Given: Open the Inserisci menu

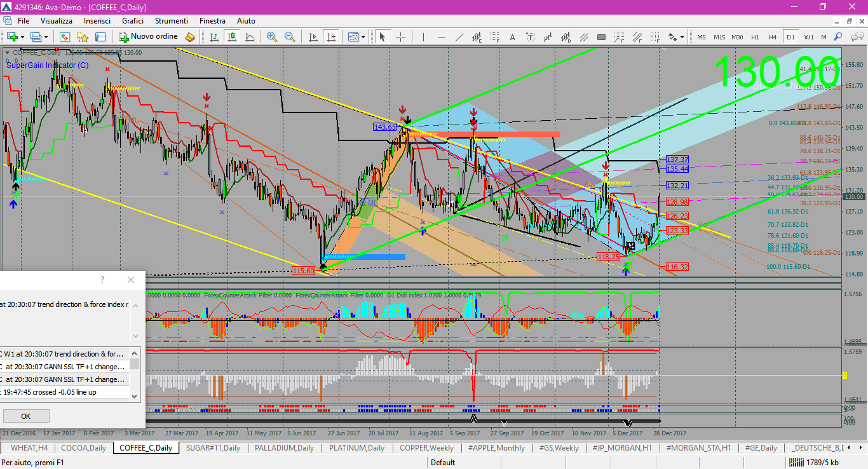Looking at the screenshot, I should point(97,21).
